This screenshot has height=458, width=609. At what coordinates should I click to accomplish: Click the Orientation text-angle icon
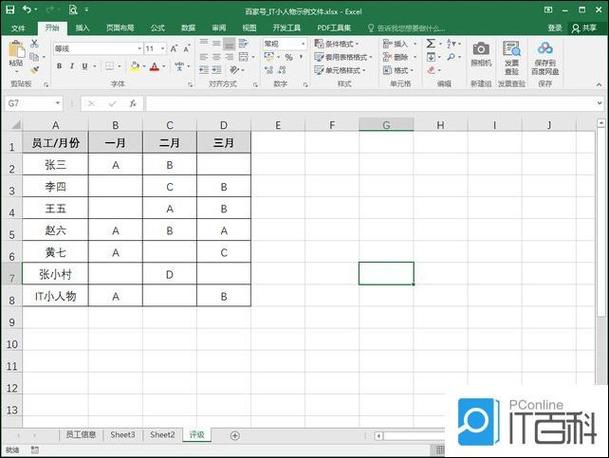click(234, 70)
